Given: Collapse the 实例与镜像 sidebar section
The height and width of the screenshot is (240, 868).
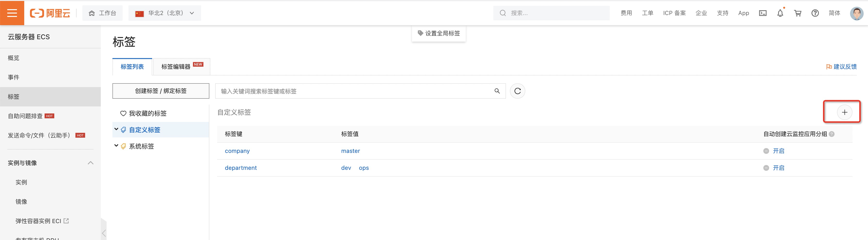Looking at the screenshot, I should point(91,163).
